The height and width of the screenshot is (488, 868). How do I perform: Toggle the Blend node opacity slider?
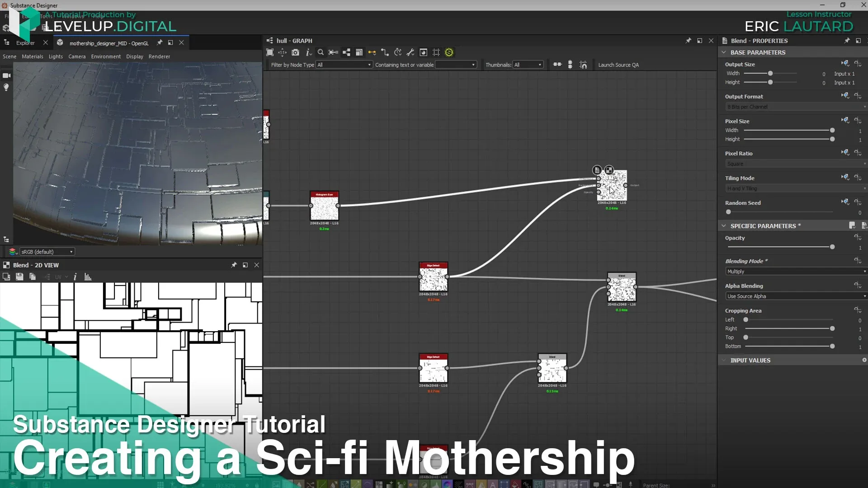pos(832,247)
